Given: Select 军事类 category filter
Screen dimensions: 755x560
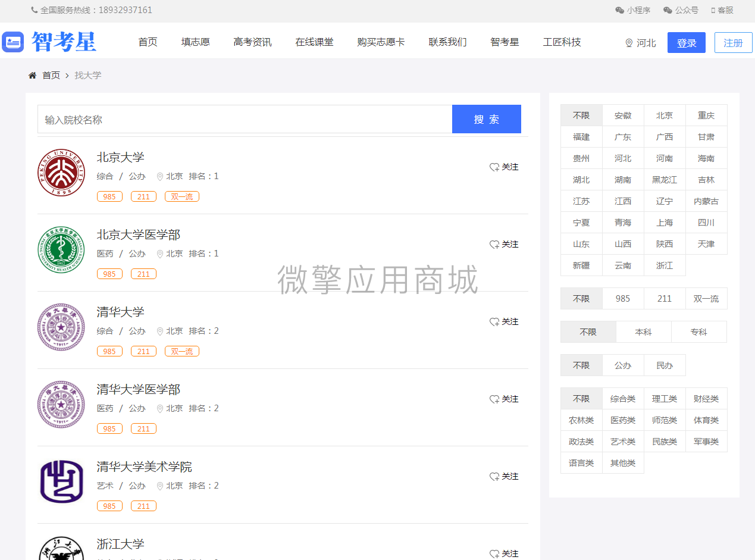Looking at the screenshot, I should 706,442.
